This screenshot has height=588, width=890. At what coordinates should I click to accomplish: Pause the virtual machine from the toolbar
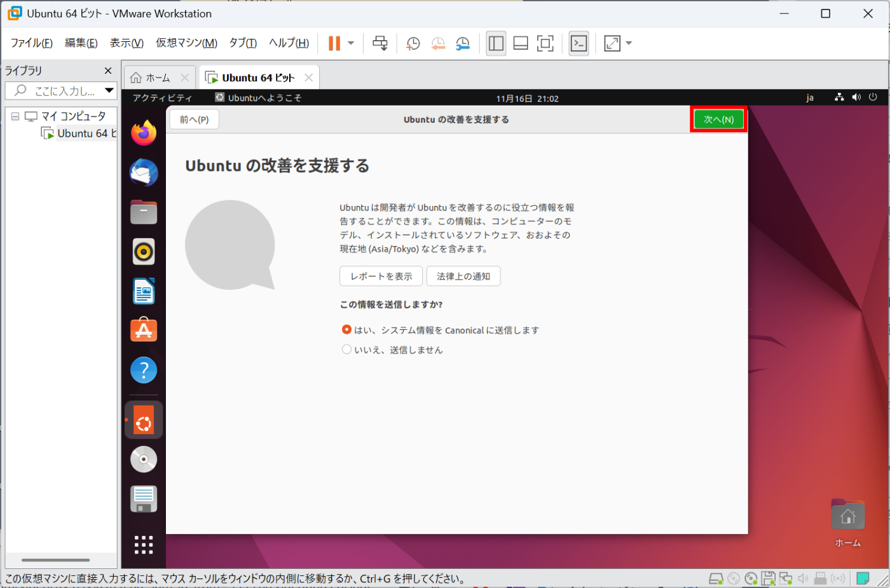point(334,43)
